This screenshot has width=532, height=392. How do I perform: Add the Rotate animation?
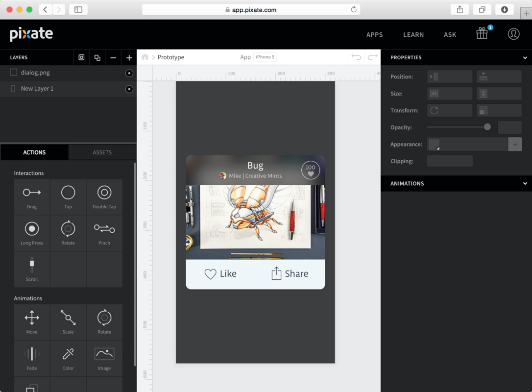tap(104, 322)
